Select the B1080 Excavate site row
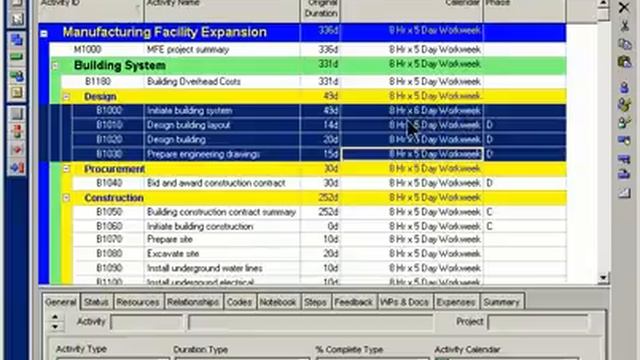 (319, 253)
